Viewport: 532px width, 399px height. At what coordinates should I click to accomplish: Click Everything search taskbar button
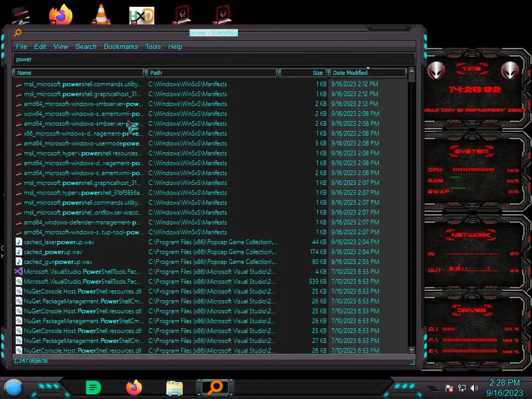(215, 388)
